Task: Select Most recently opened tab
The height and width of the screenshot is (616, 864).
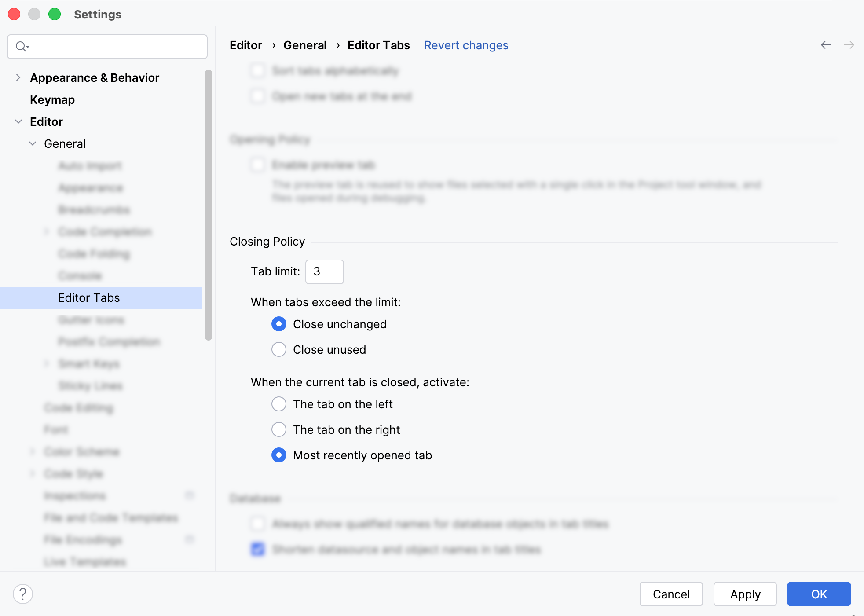Action: pos(279,455)
